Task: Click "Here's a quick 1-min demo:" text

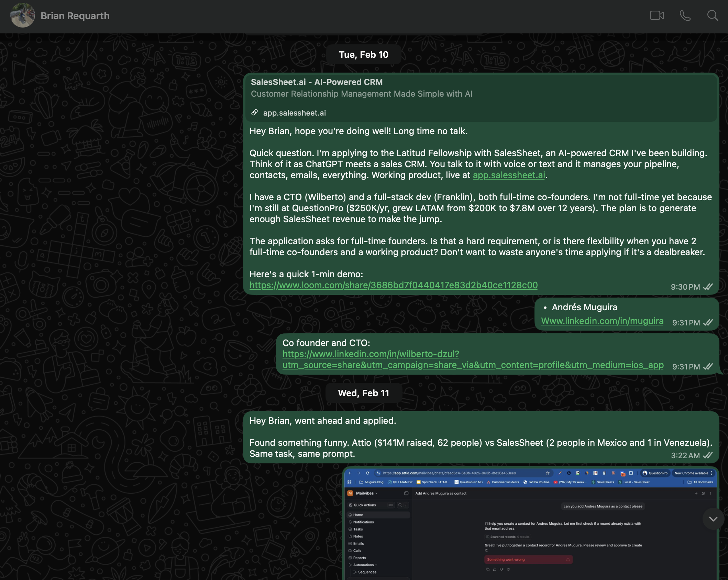Action: click(306, 274)
